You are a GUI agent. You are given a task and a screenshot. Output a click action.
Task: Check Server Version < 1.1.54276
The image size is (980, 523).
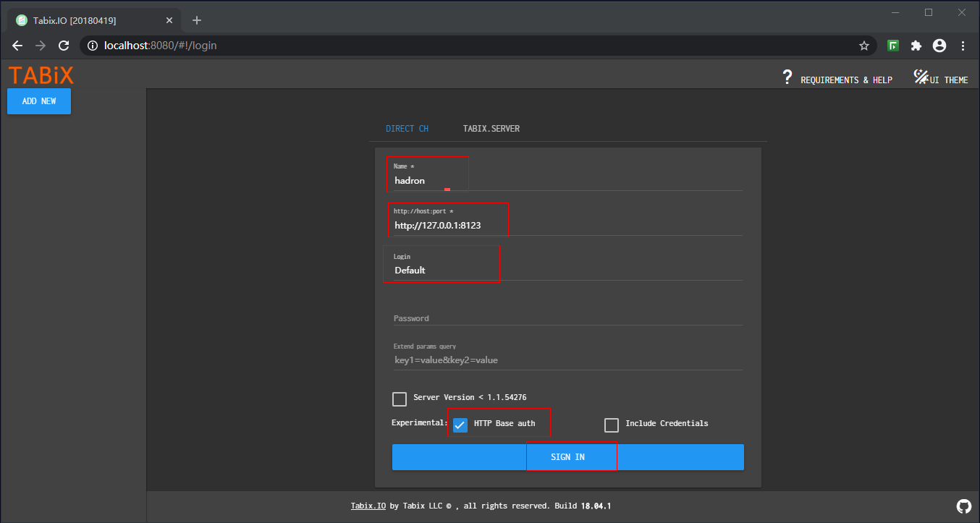(x=400, y=399)
